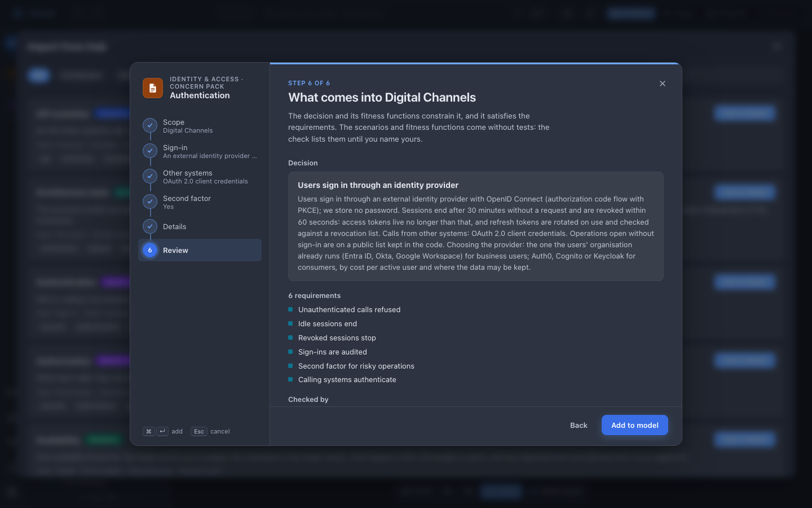This screenshot has height=508, width=812.
Task: Open the Other systems step
Action: point(200,177)
